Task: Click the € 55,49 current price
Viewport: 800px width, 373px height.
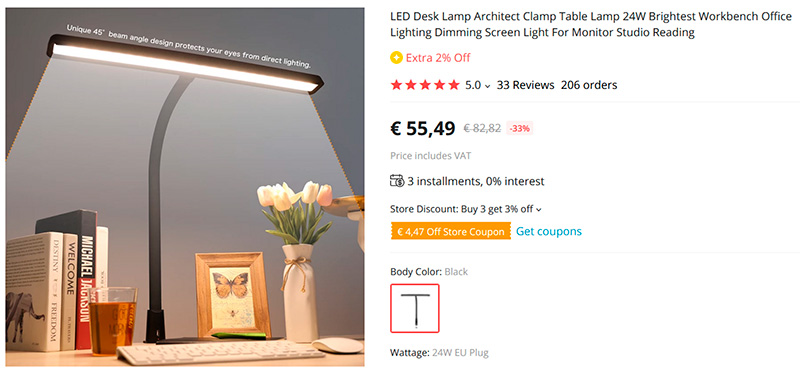Action: coord(422,129)
